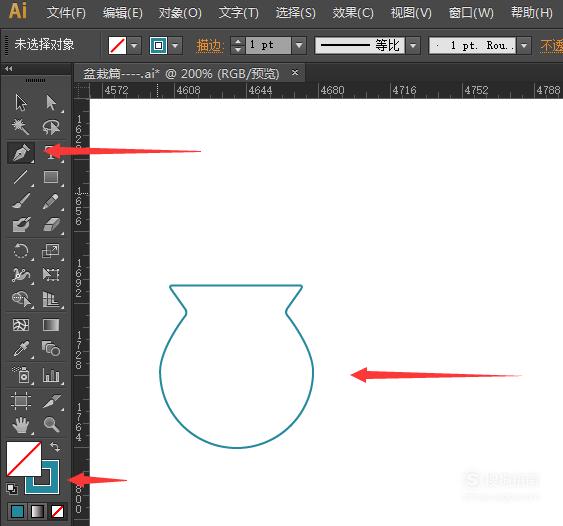Screen dimensions: 563x526
Task: Increase stroke weight with up stepper
Action: coord(238,41)
